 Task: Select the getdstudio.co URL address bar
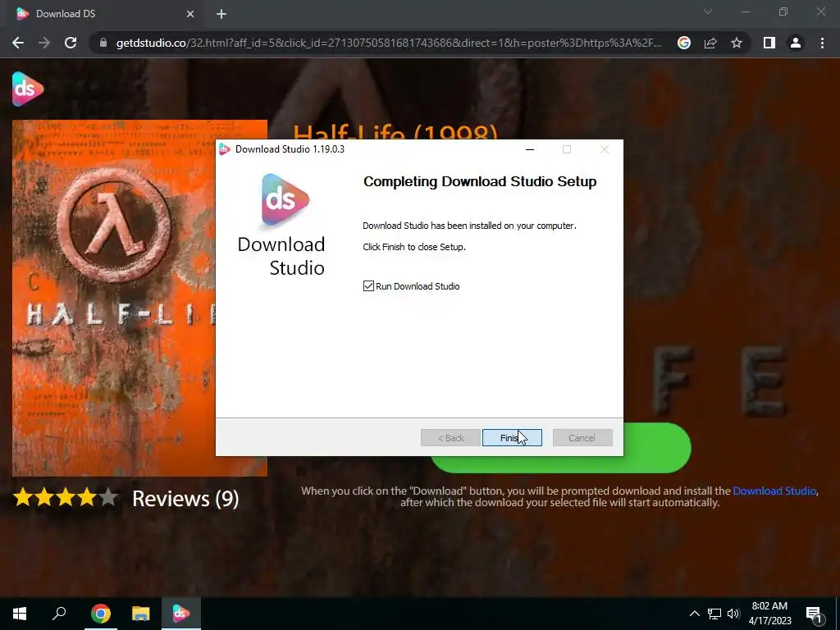(388, 43)
